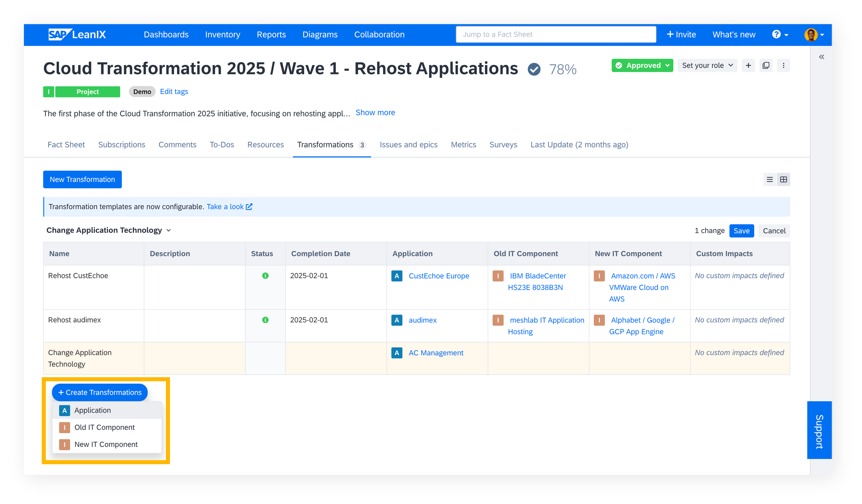Open the Reports menu
862x504 pixels.
click(271, 35)
